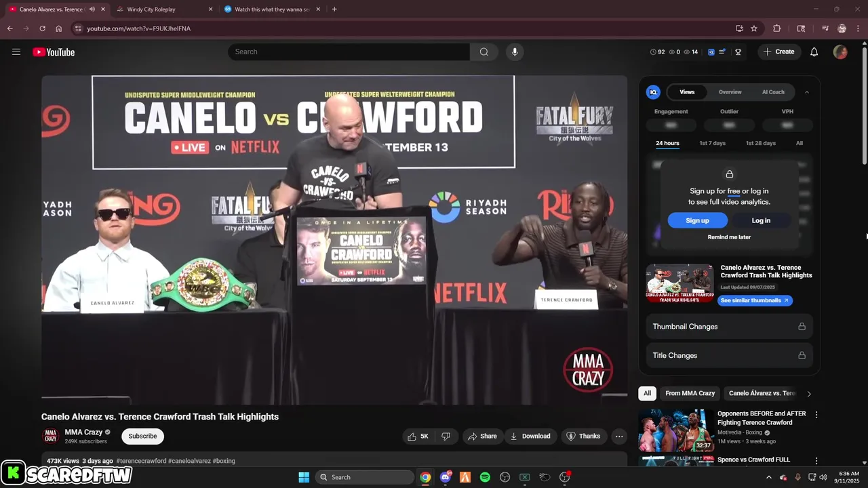Image resolution: width=868 pixels, height=488 pixels.
Task: Click the round IQ logo in panel
Action: (653, 92)
